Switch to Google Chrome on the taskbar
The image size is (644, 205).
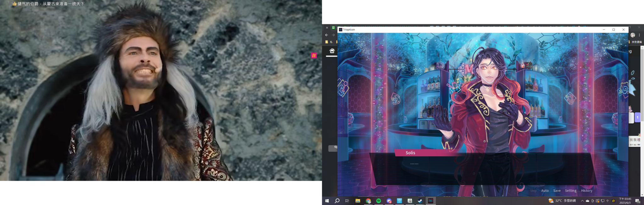(368, 201)
